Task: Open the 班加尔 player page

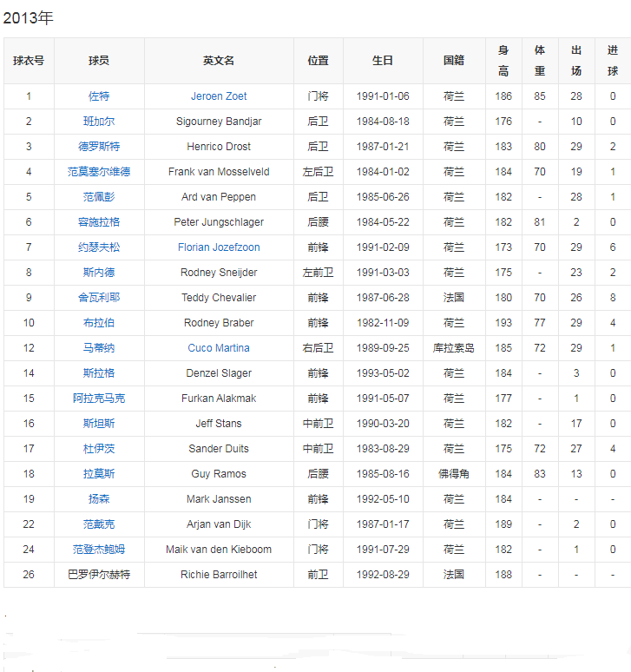Action: [x=99, y=122]
